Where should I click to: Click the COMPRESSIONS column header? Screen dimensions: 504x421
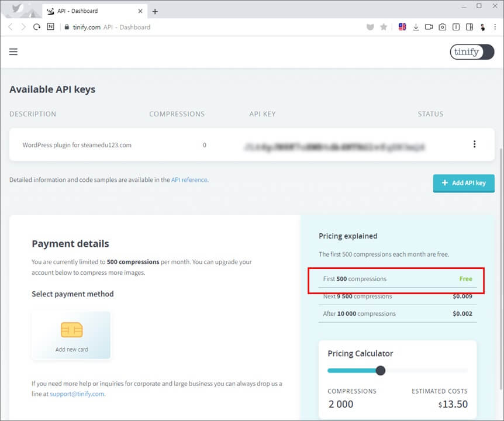[177, 114]
